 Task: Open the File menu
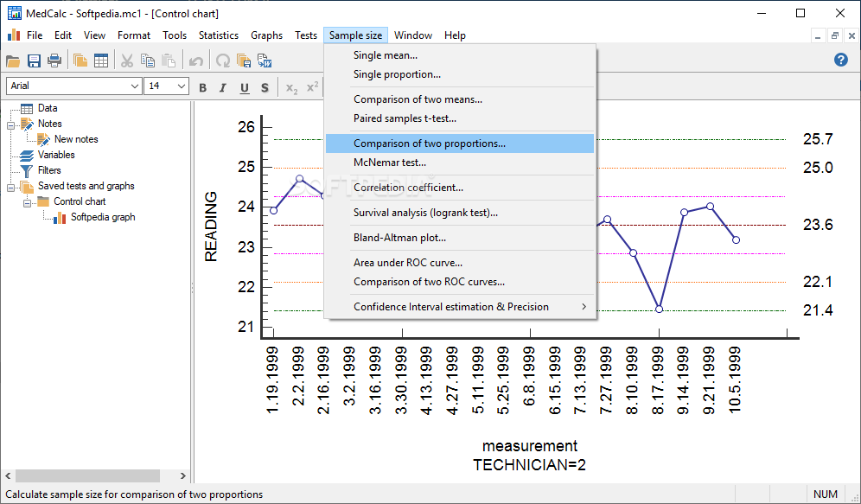tap(35, 35)
